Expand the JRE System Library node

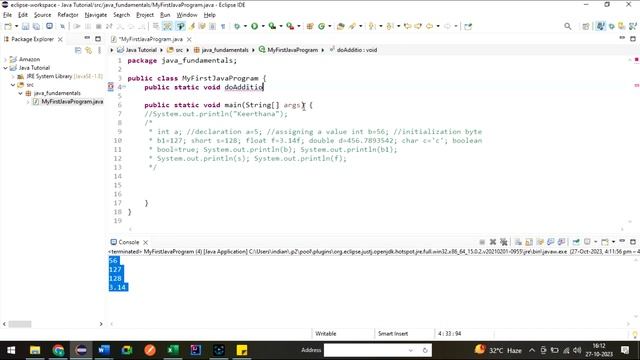13,76
